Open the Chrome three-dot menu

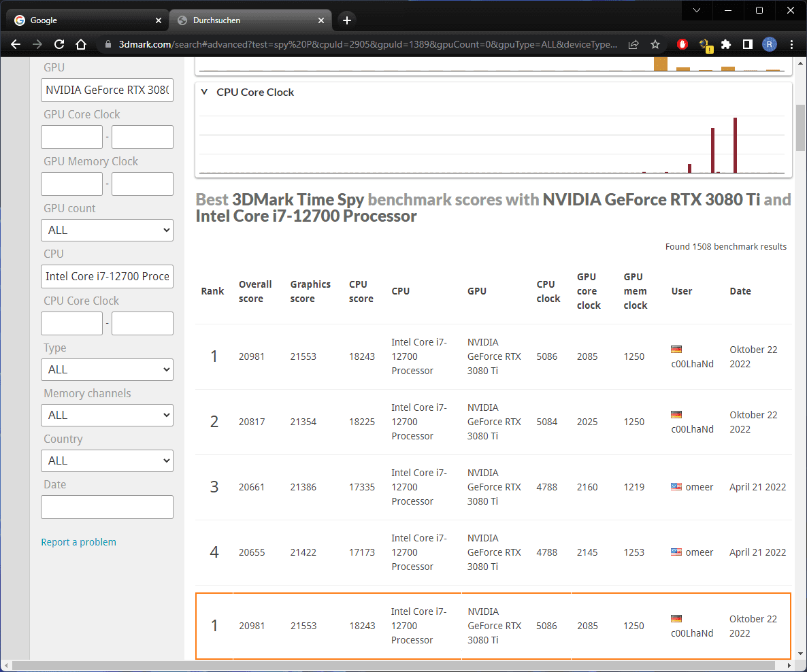click(791, 44)
